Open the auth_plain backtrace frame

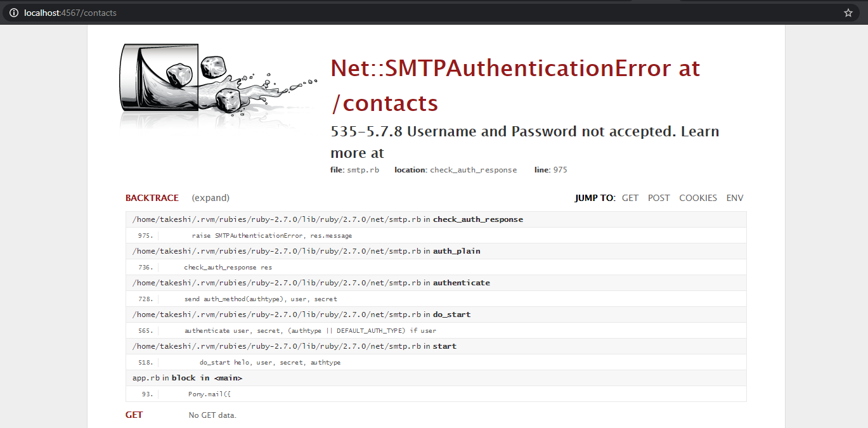tap(436, 251)
